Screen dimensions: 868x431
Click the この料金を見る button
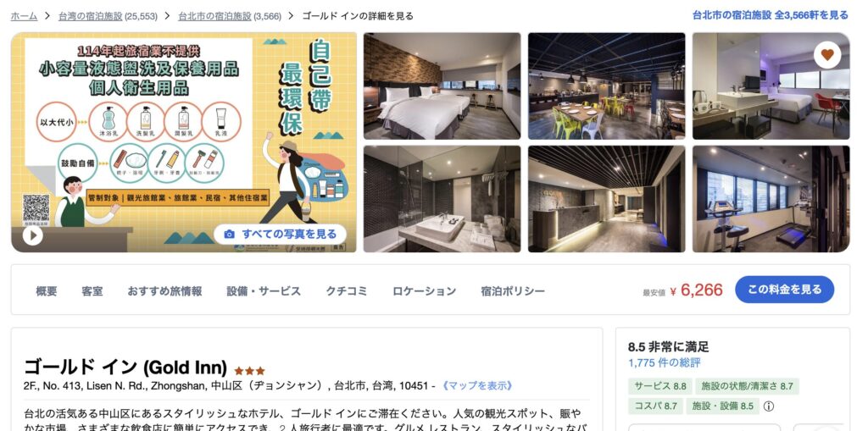[x=784, y=290]
